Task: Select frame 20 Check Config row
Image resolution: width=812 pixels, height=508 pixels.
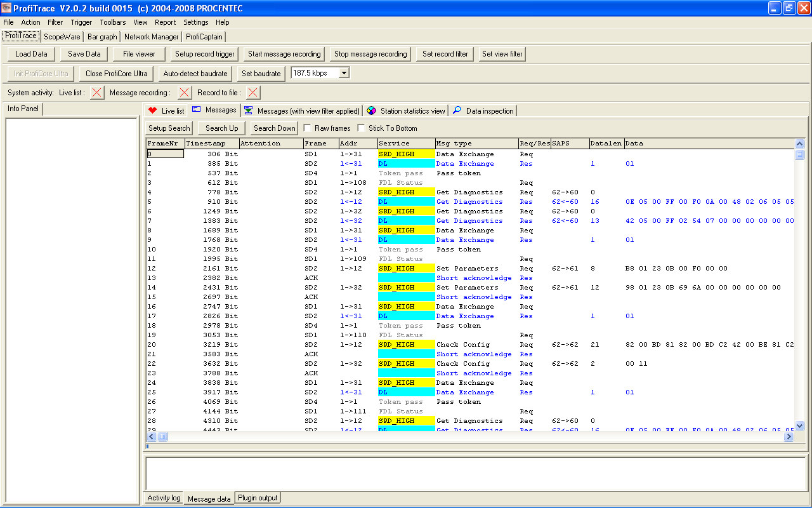Action: pos(470,345)
